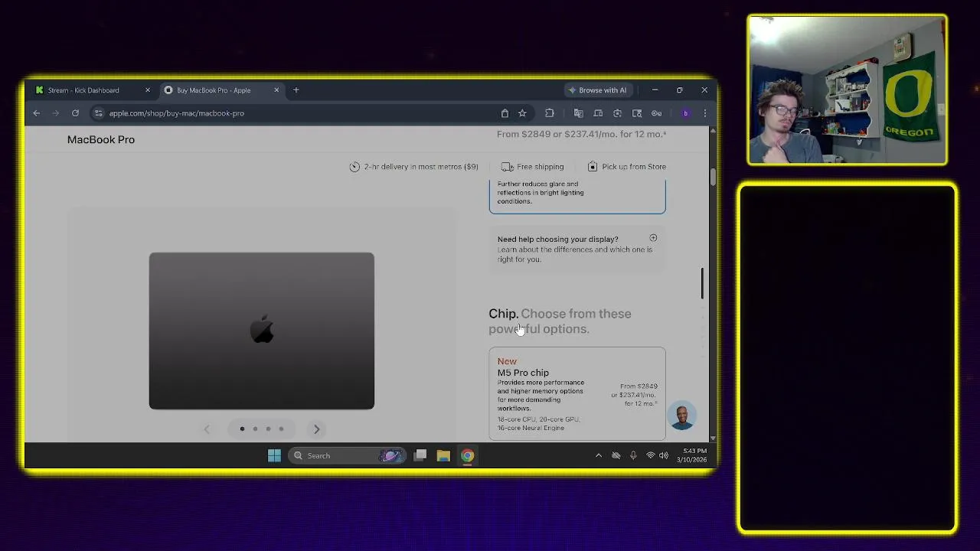This screenshot has width=980, height=551.
Task: Click the taskbar Search box
Action: tap(348, 456)
